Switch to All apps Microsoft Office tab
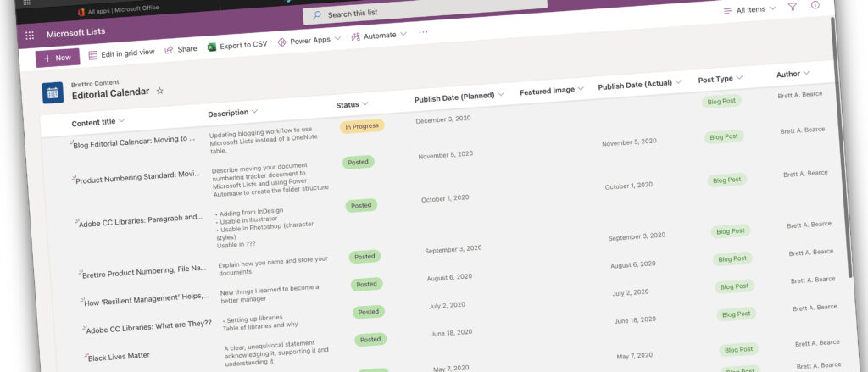Image resolution: width=868 pixels, height=372 pixels. pos(117,11)
